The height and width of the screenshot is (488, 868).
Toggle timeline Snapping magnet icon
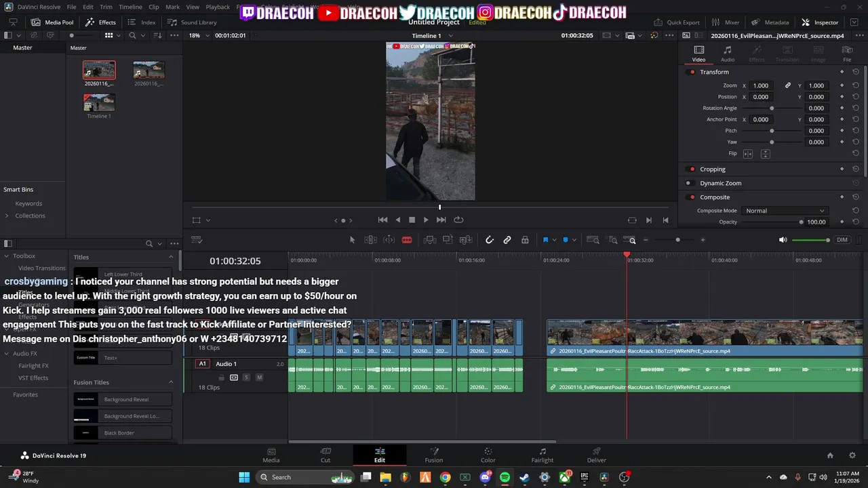[490, 240]
